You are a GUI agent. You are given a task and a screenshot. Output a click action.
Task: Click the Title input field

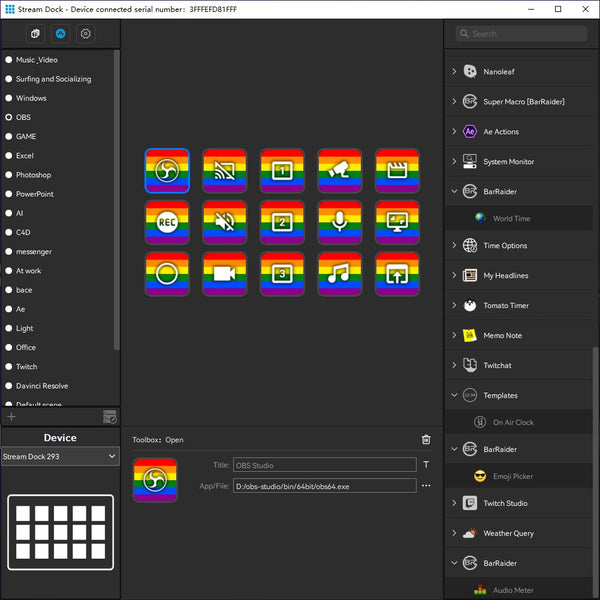(x=324, y=465)
